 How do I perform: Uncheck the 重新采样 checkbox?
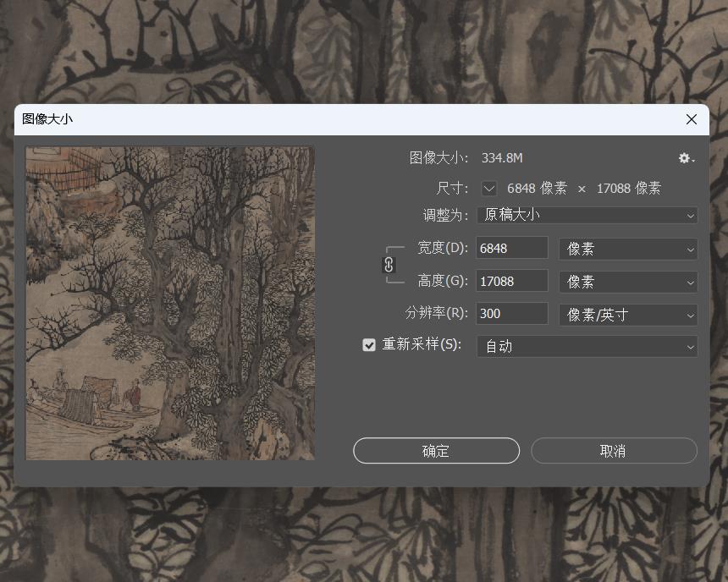[368, 345]
